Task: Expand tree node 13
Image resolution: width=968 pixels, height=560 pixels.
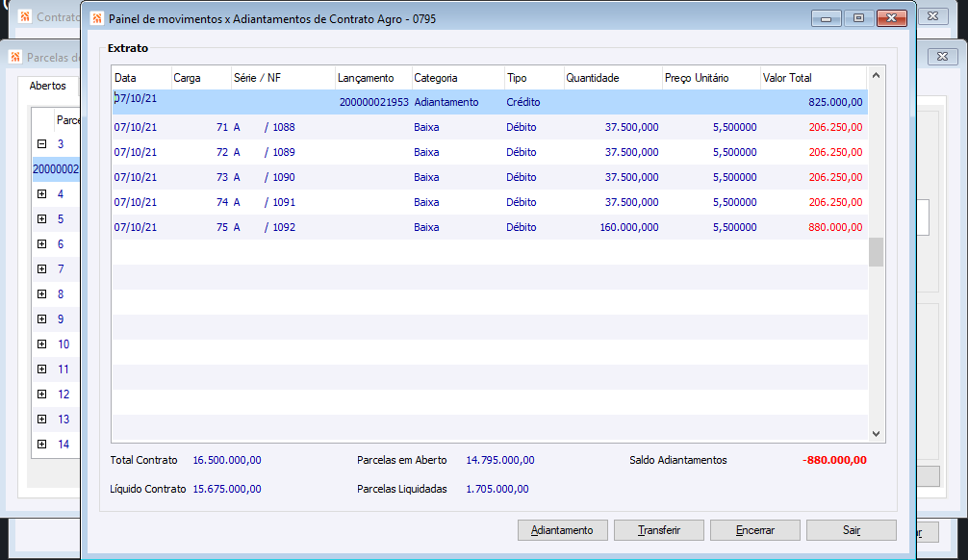Action: click(x=41, y=420)
